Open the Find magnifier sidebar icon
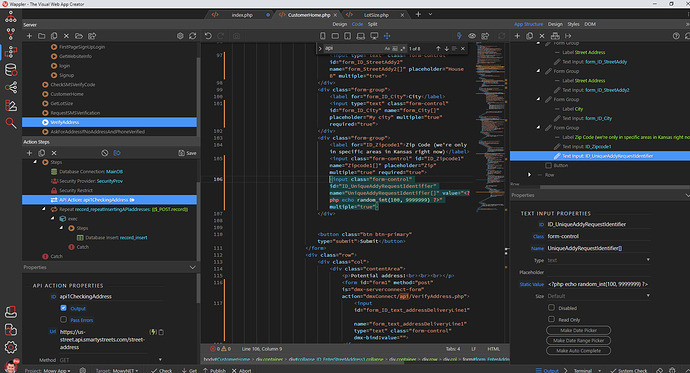Viewport: 690px width, 373px height. click(11, 123)
